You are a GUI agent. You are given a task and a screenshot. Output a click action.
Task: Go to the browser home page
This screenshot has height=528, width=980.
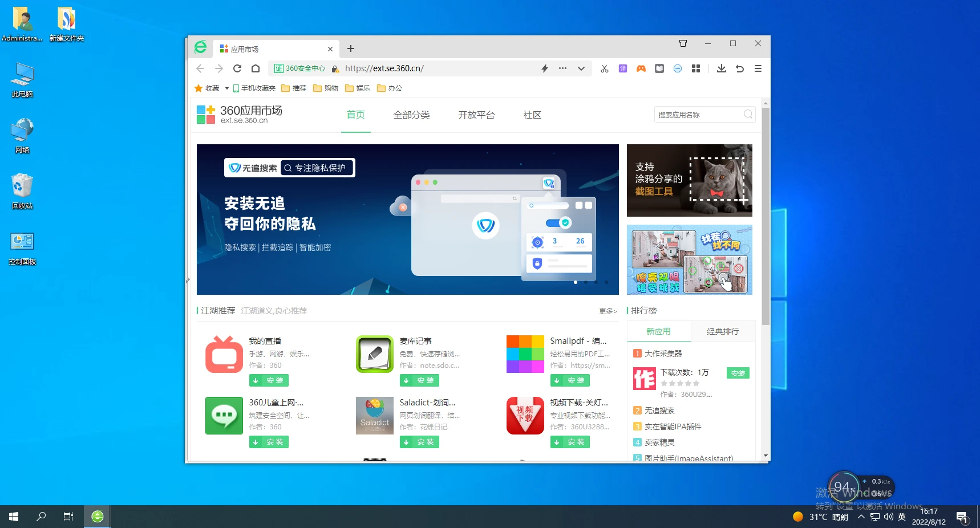[x=256, y=68]
